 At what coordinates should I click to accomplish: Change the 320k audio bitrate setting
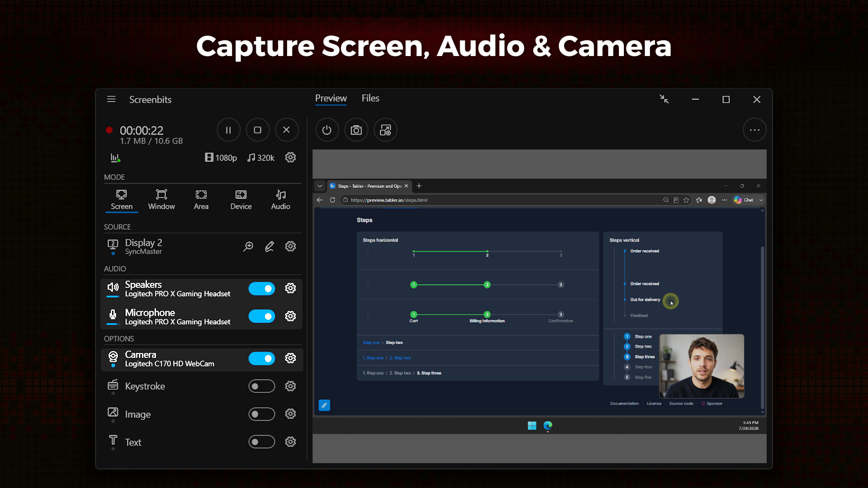(261, 158)
